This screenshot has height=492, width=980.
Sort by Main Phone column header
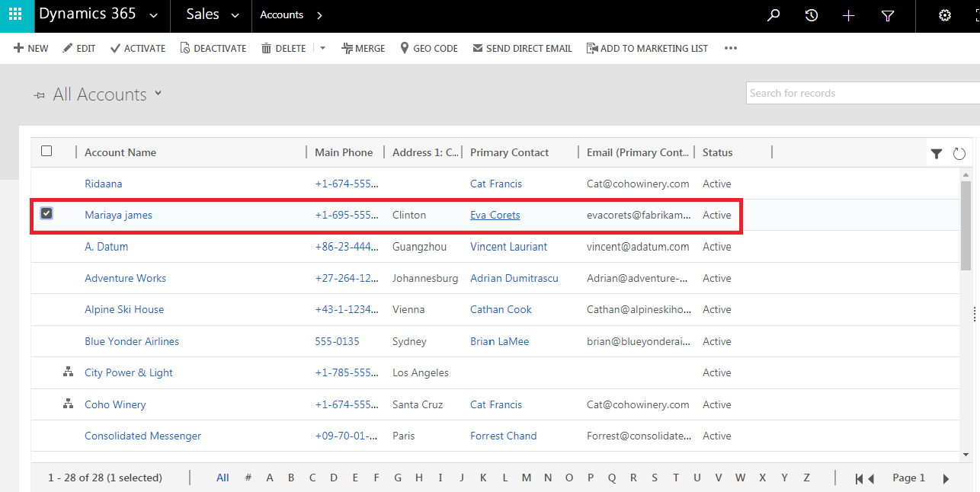344,152
